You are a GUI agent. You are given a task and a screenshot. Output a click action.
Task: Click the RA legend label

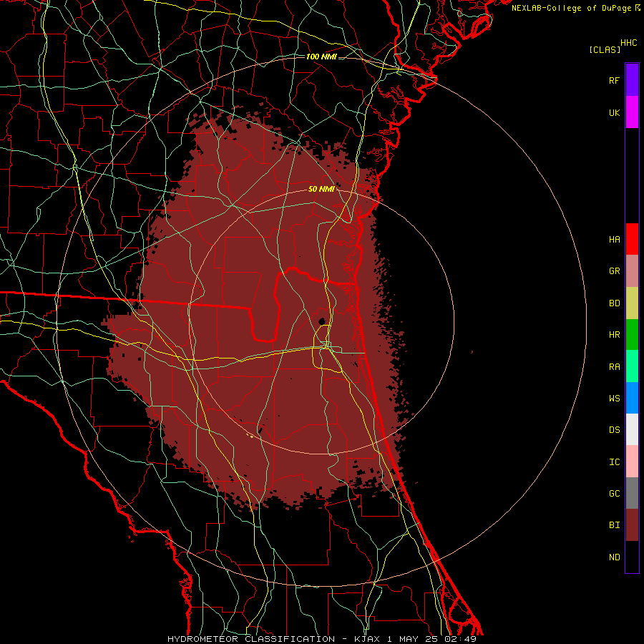pyautogui.click(x=614, y=367)
